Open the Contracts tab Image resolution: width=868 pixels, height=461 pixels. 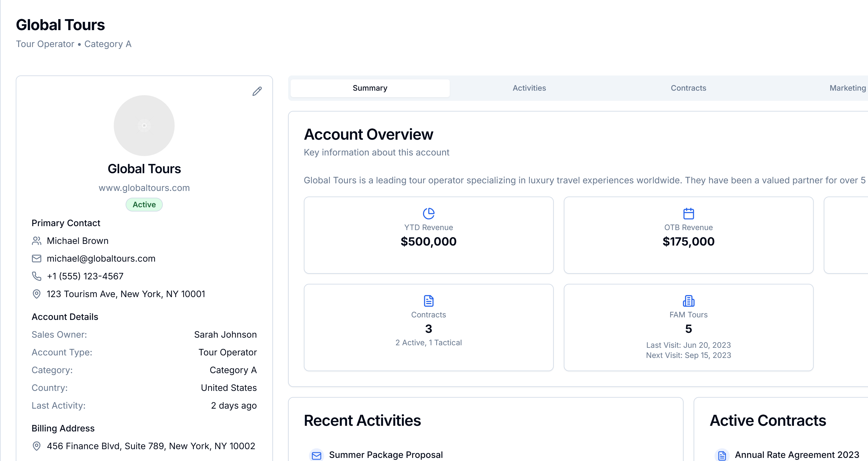[688, 88]
